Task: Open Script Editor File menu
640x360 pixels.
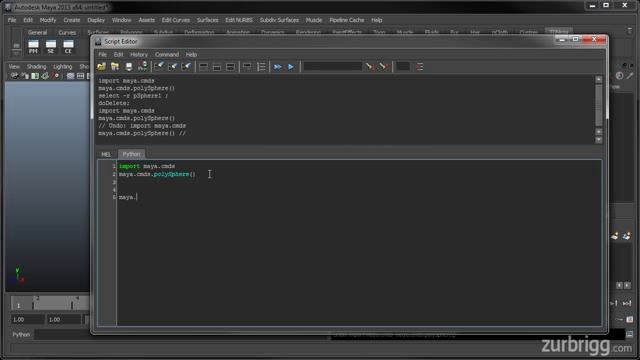Action: [102, 54]
